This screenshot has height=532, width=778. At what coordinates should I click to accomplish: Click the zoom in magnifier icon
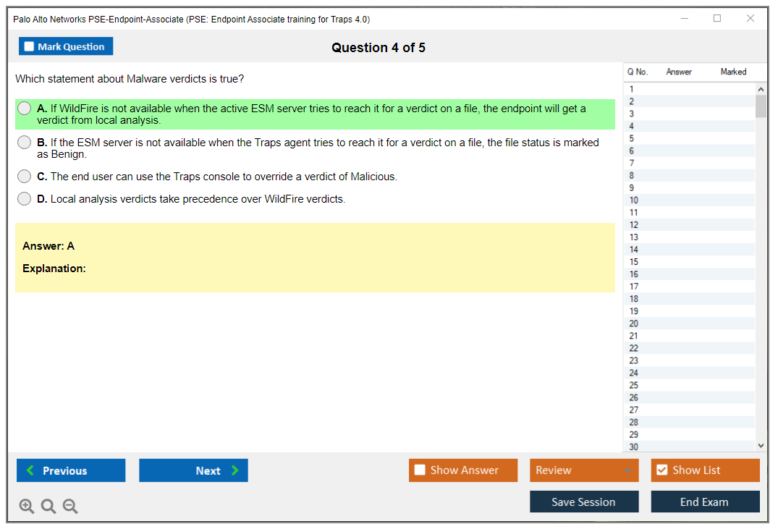click(x=27, y=507)
